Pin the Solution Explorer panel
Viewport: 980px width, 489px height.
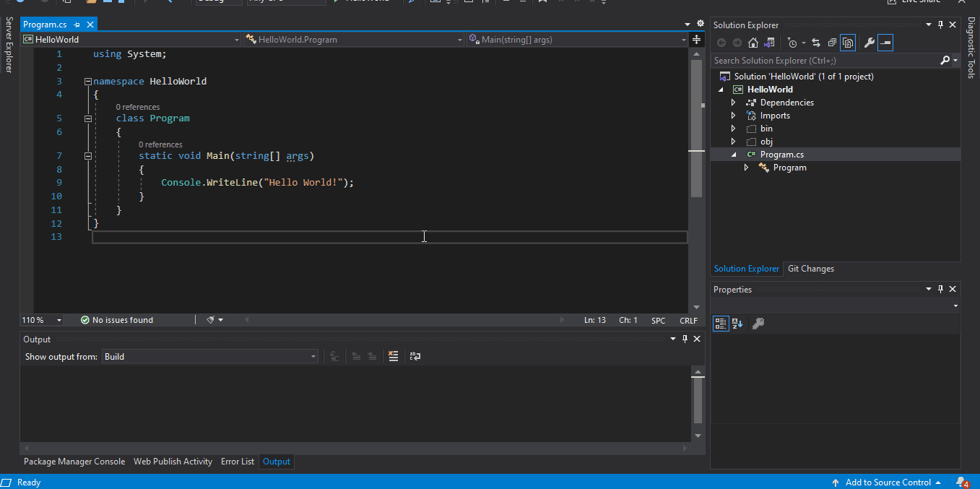940,25
